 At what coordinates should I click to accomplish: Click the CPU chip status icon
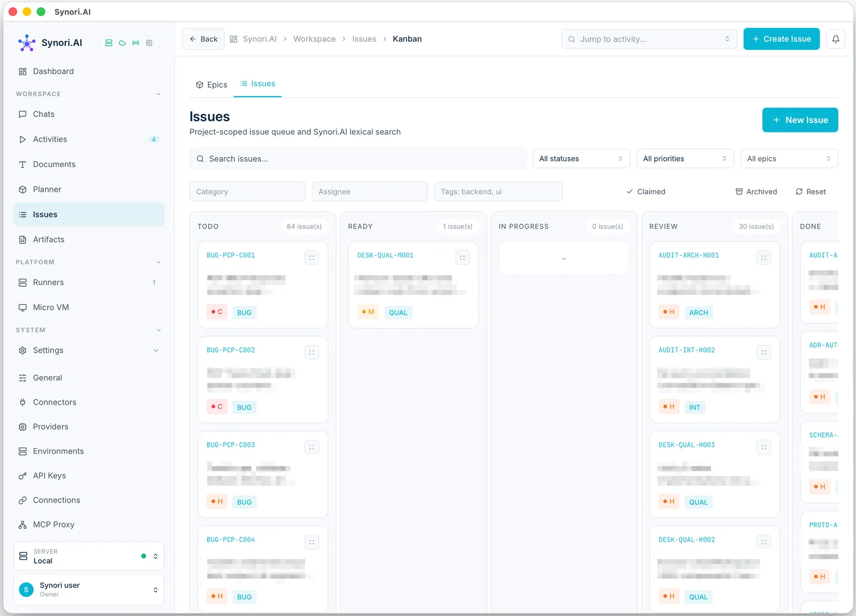149,43
